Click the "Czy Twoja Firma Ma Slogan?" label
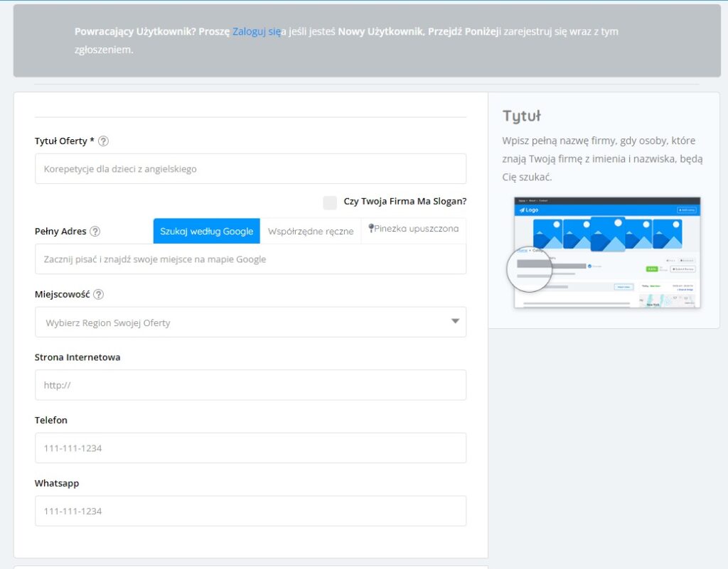 405,202
